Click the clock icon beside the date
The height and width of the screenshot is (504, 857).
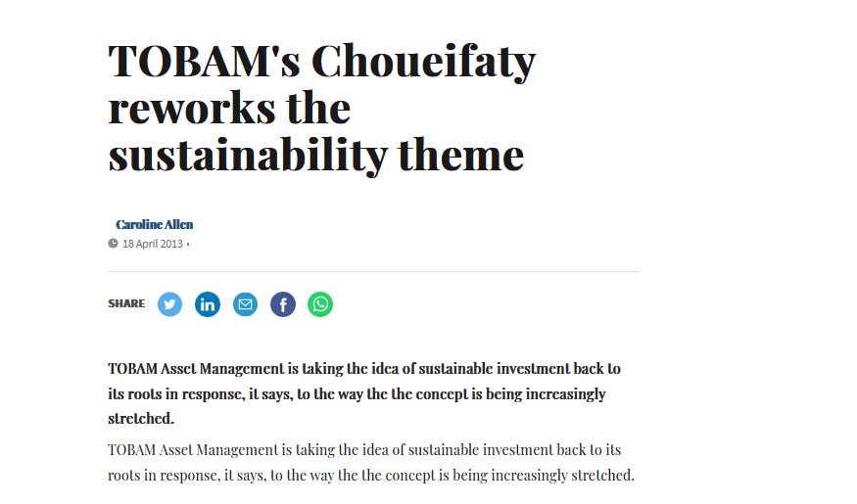[113, 244]
